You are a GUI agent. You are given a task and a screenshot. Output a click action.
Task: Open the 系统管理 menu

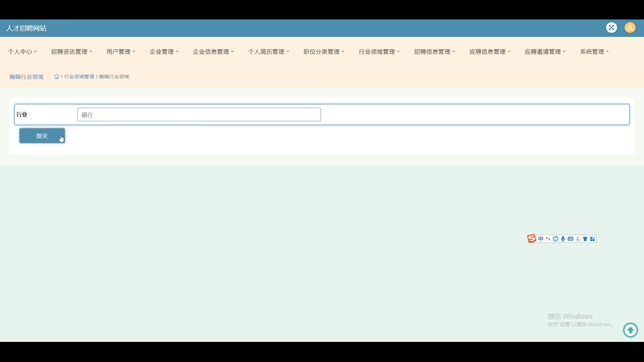[594, 52]
